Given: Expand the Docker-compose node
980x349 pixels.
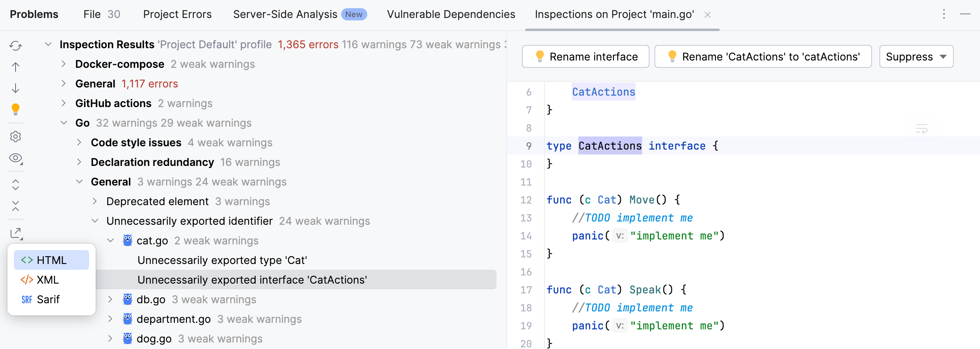Looking at the screenshot, I should (x=63, y=64).
